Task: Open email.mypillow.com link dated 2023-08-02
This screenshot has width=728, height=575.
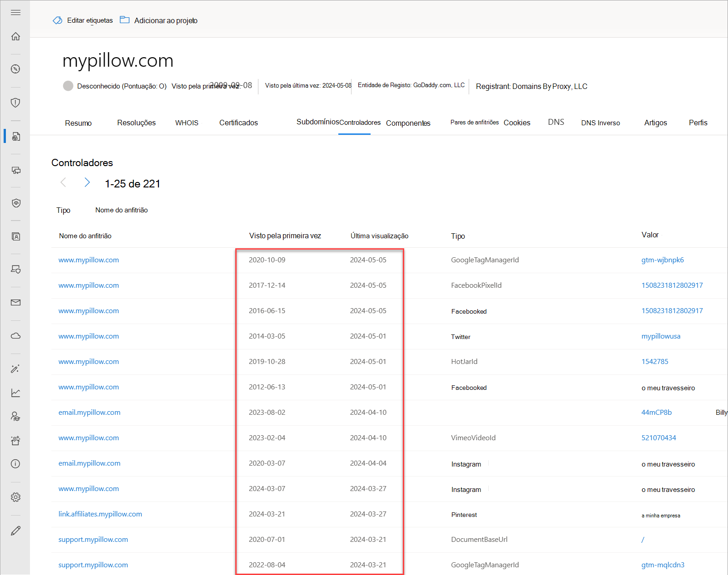Action: pos(89,413)
